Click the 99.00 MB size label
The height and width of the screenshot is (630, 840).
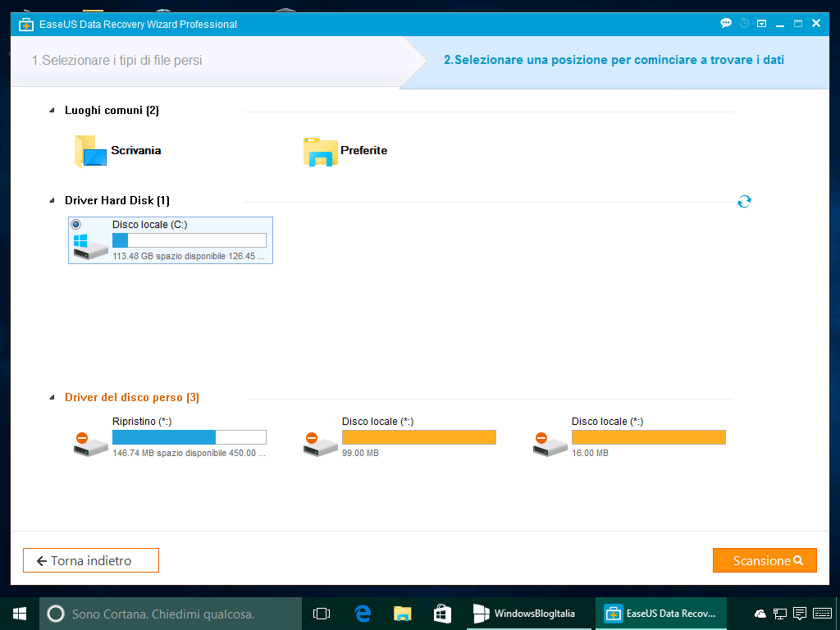click(361, 453)
